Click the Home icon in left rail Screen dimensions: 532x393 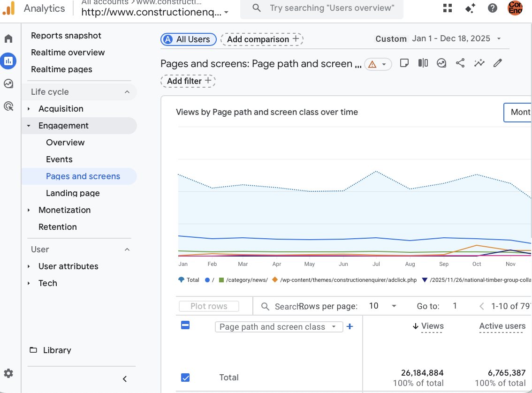pos(8,38)
